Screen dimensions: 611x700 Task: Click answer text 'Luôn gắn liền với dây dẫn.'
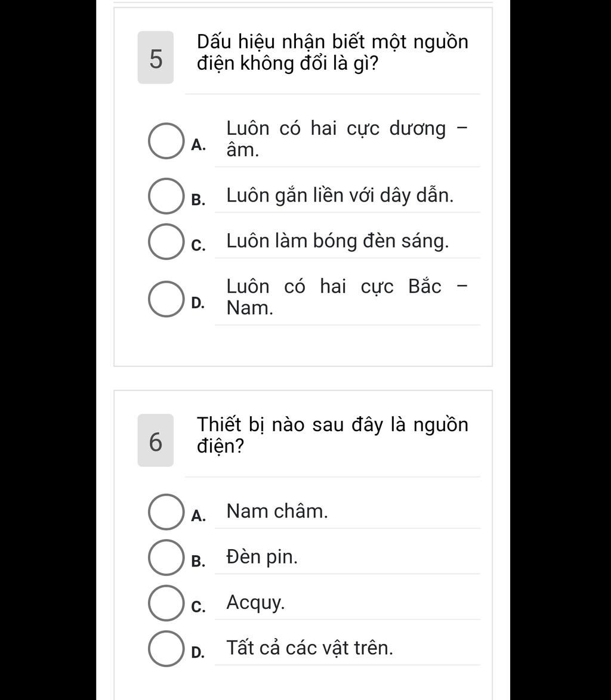coord(340,196)
